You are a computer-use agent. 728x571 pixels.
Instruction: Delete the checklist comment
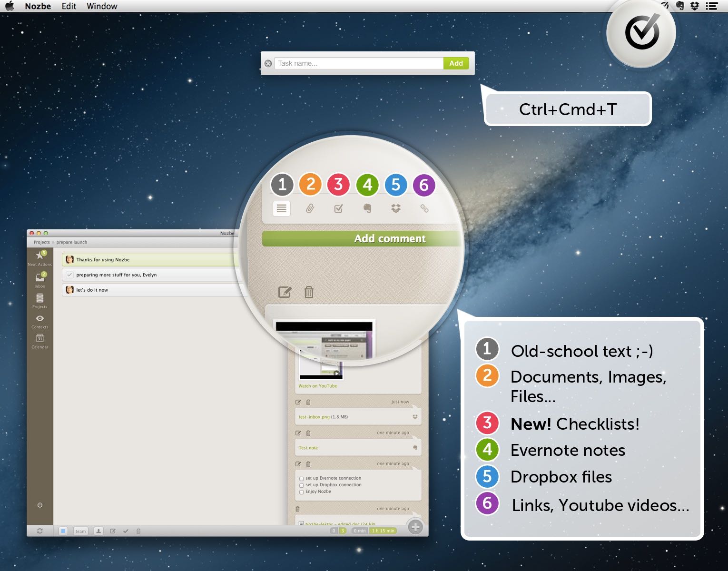tap(308, 464)
